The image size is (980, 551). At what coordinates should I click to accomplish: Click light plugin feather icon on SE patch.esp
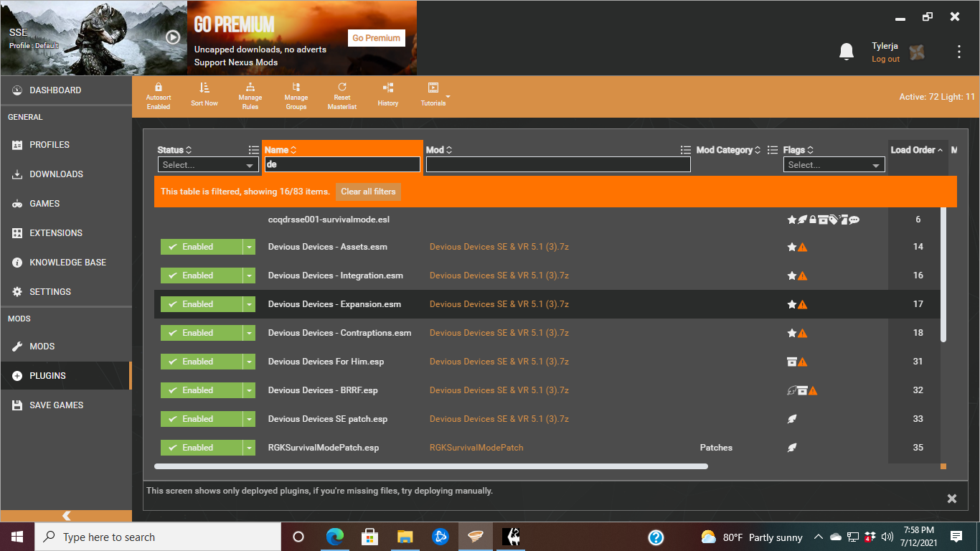pos(792,419)
